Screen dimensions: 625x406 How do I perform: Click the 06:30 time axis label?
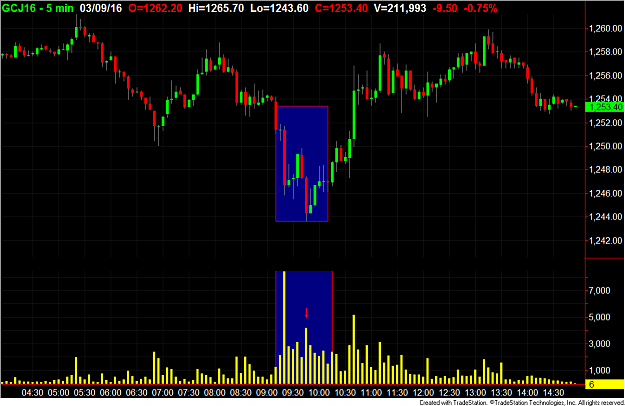[x=137, y=393]
